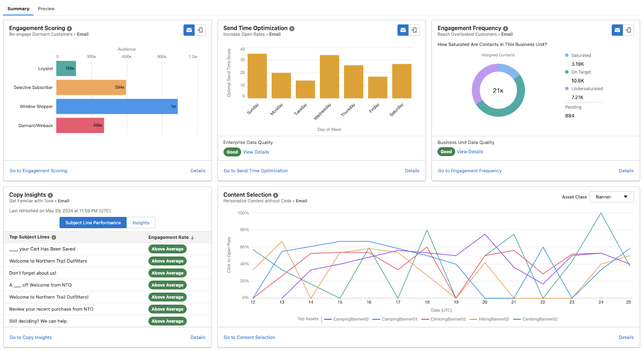Switch to the Summary tab
This screenshot has height=351, width=644.
pos(18,8)
